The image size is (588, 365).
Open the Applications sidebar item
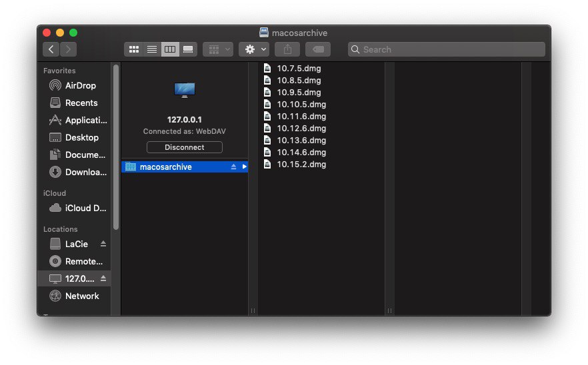point(74,120)
